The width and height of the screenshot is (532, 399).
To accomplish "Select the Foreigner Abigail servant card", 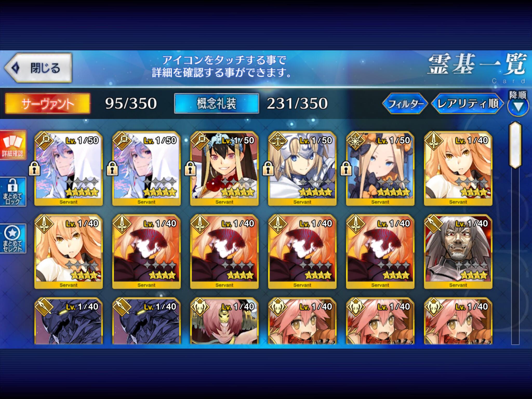I will (x=380, y=169).
